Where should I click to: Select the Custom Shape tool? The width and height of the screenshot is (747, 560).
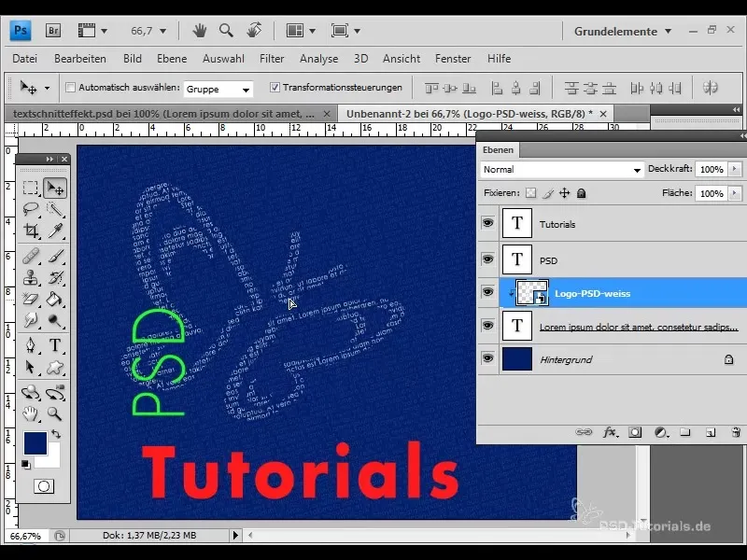(55, 367)
